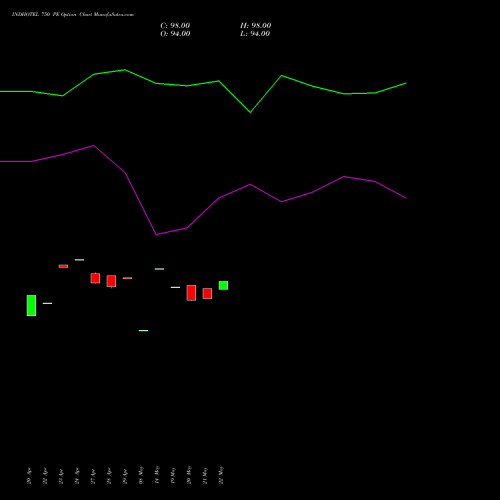
Task: Select the open value O: 94.00
Action: pos(175,34)
